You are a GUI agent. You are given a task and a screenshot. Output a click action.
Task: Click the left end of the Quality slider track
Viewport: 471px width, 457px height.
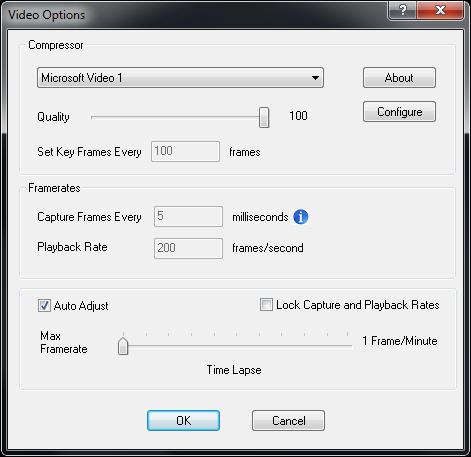(x=93, y=117)
